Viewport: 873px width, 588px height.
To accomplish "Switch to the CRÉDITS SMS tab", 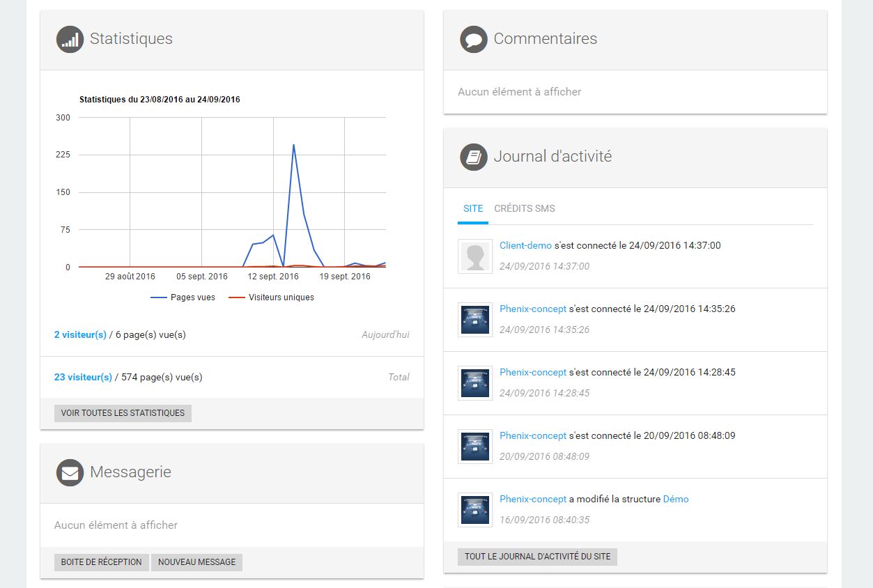I will [x=525, y=208].
